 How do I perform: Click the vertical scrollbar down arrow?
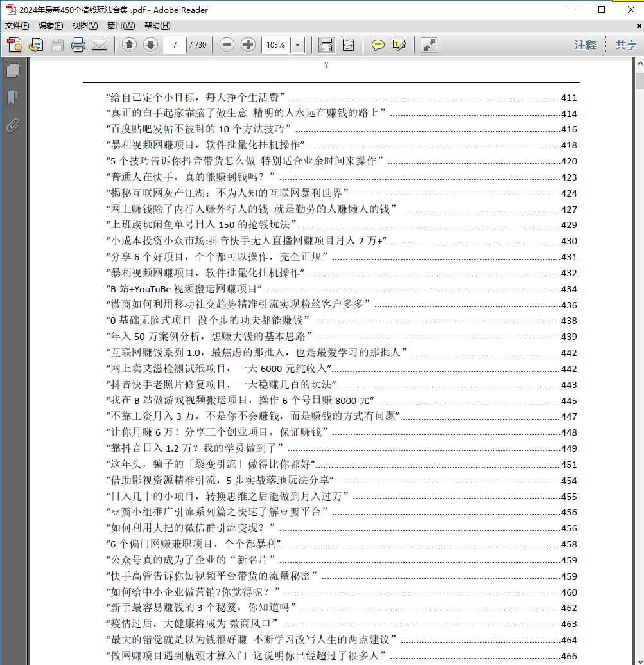640,661
